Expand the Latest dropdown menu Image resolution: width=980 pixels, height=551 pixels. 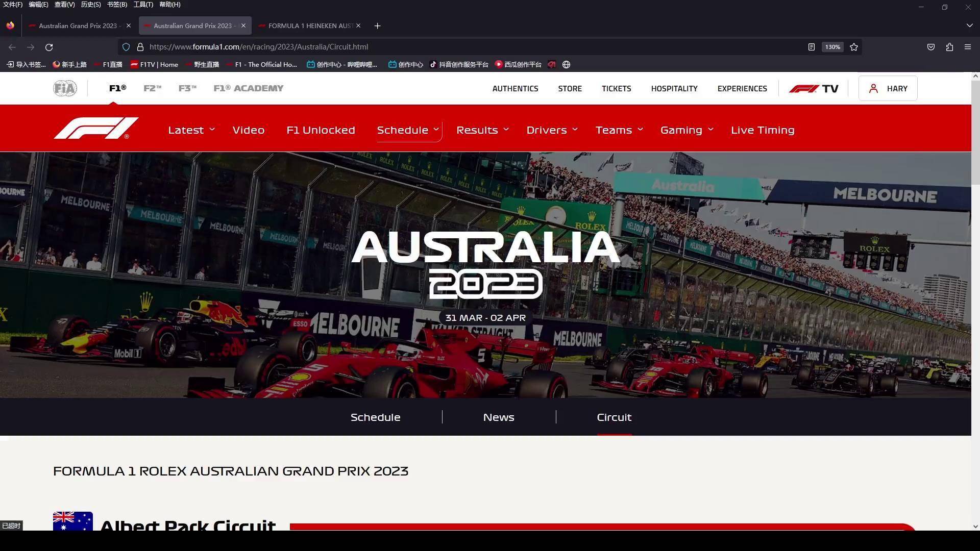coord(191,130)
